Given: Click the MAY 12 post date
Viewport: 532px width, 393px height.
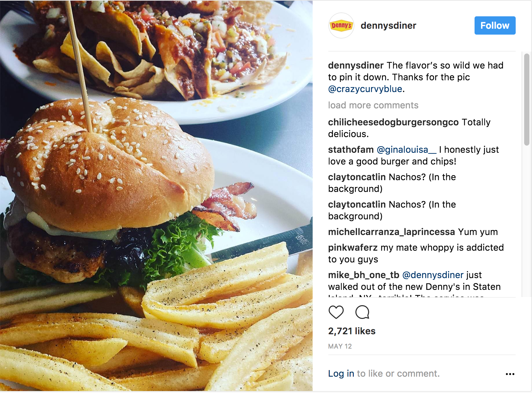Looking at the screenshot, I should tap(340, 346).
